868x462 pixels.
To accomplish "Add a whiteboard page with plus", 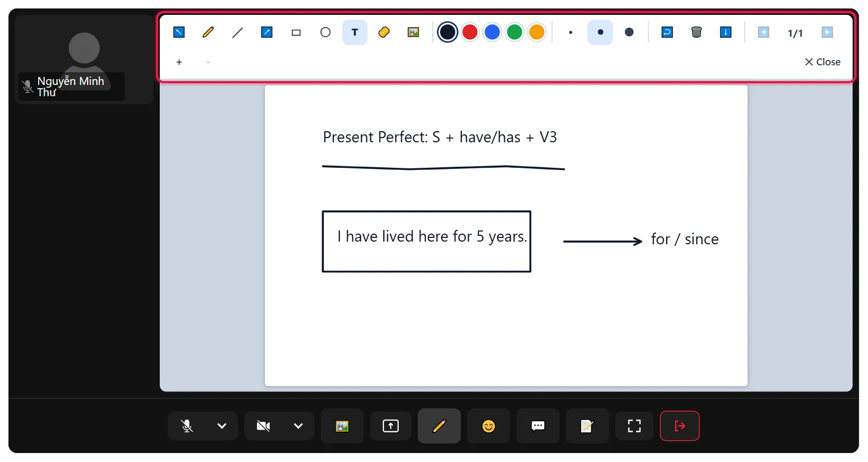I will [x=179, y=62].
